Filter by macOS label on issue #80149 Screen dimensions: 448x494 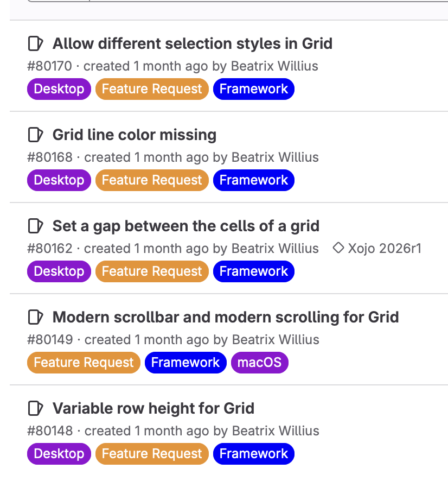click(259, 363)
